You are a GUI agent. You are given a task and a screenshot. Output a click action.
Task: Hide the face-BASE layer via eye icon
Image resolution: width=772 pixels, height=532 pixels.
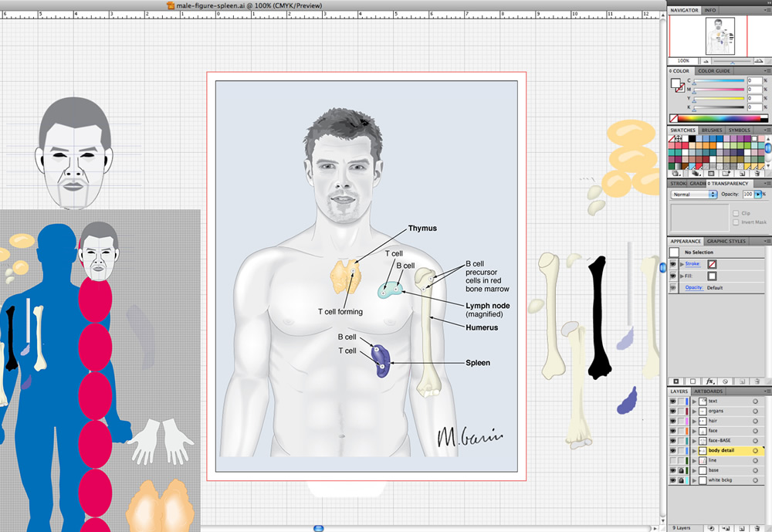click(672, 441)
